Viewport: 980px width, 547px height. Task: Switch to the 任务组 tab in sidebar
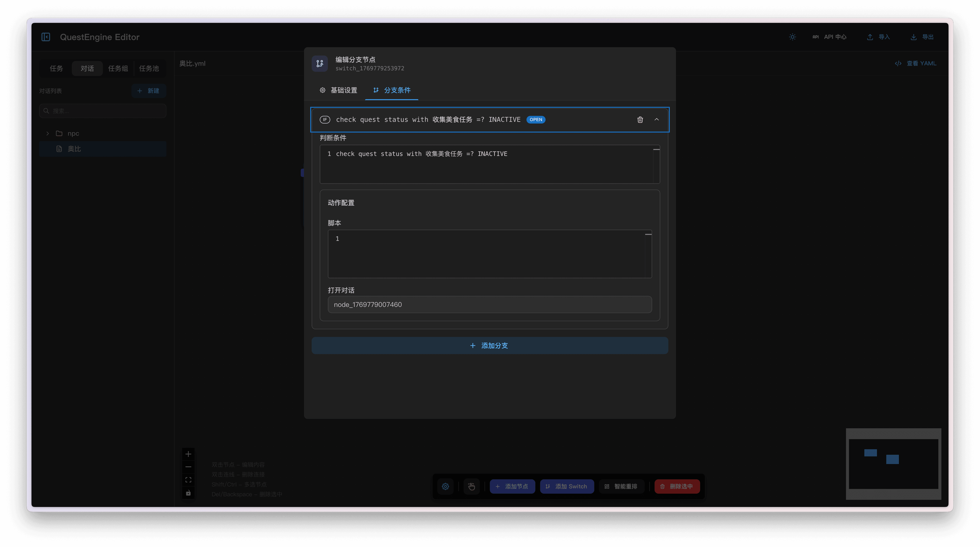click(118, 68)
